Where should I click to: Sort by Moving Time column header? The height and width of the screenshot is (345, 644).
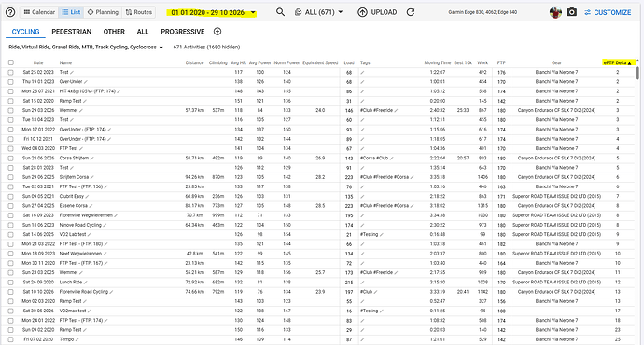coord(438,62)
